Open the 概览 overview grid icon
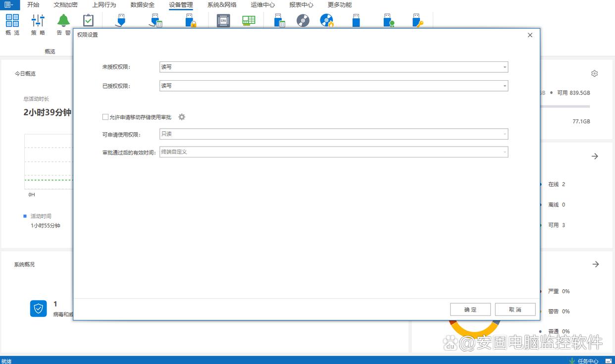The image size is (615, 364). [x=12, y=20]
